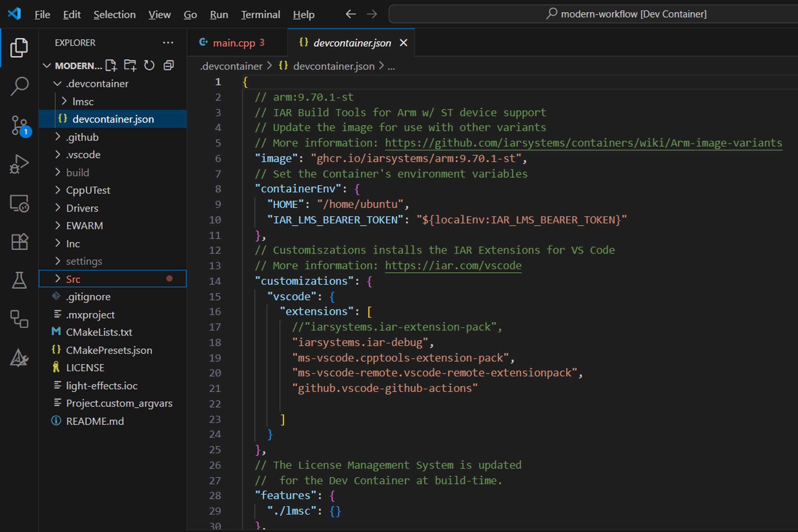Place cursor on the "image" line 6
The height and width of the screenshot is (532, 798).
coord(391,158)
